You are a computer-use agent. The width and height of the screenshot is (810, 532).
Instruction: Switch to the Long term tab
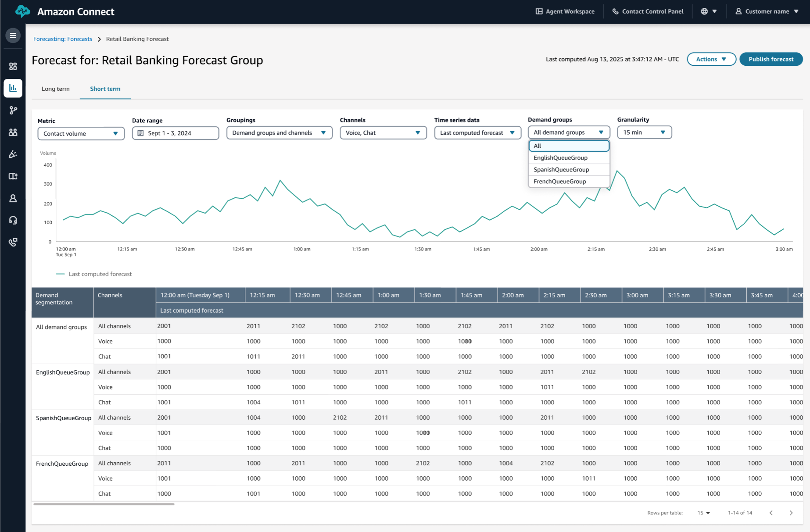[55, 89]
